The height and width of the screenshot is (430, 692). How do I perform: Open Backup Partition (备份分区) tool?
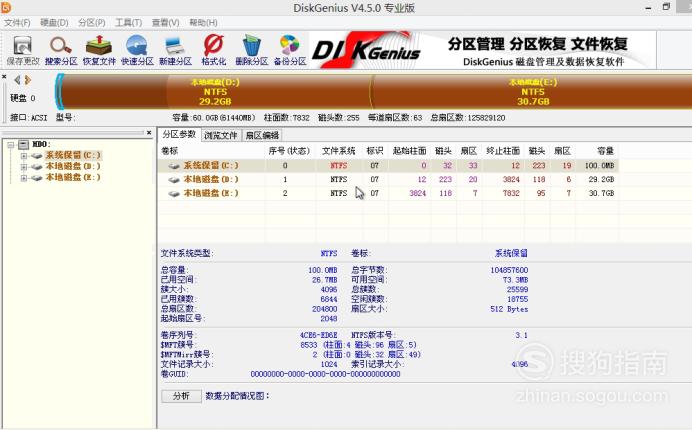coord(290,51)
